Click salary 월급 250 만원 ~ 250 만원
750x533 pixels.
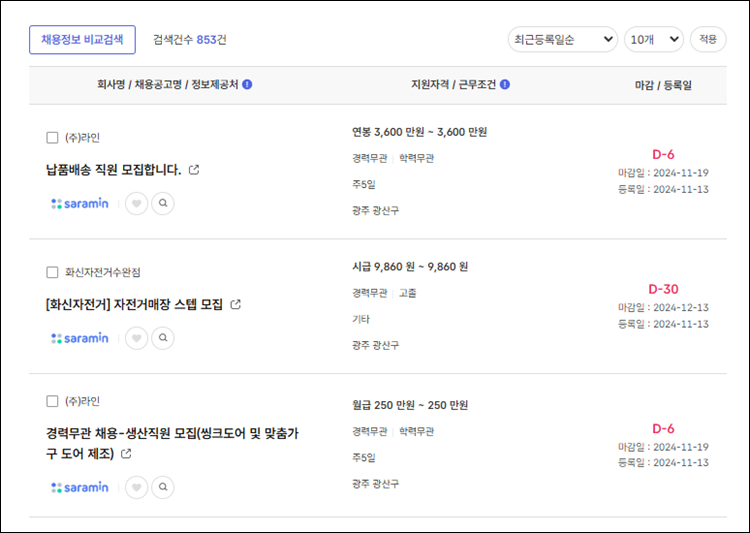pos(410,405)
